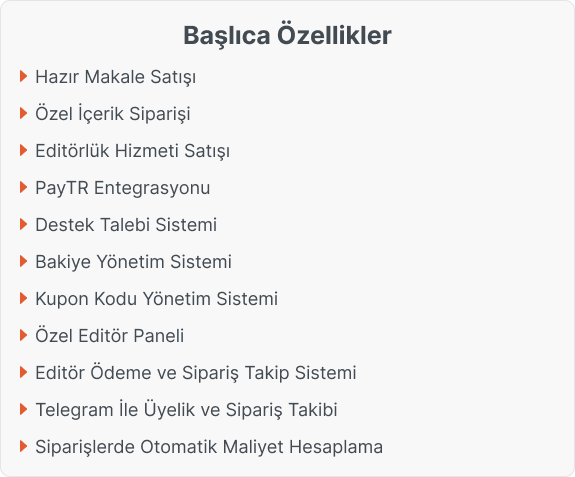Screen dimensions: 575x477
Task: Select the bullet arrow beside PayTR Entegrasyonu
Action: pyautogui.click(x=23, y=187)
